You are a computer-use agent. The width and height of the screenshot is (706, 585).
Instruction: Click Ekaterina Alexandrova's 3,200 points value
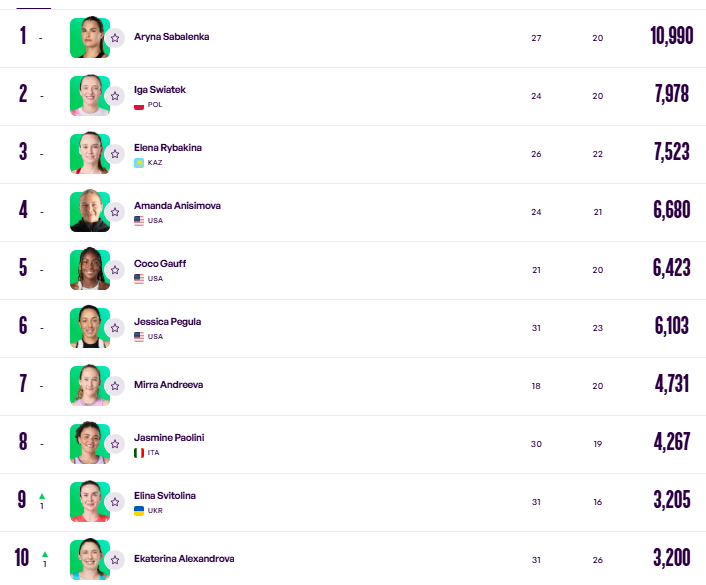(x=672, y=558)
